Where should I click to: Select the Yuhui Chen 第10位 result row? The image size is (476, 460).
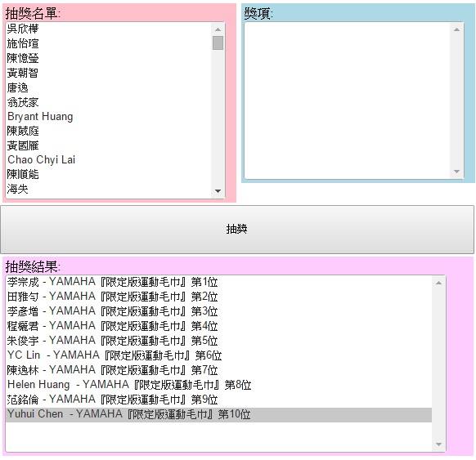(219, 414)
